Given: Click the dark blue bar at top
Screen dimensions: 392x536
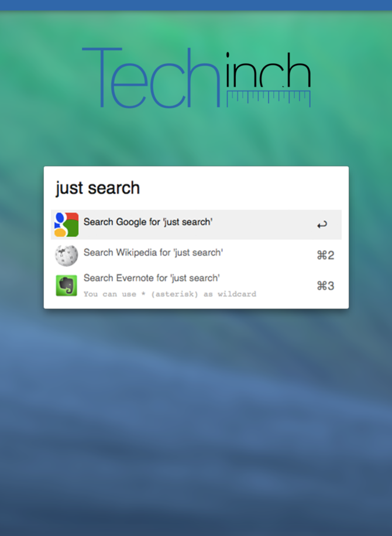Looking at the screenshot, I should pyautogui.click(x=196, y=5).
